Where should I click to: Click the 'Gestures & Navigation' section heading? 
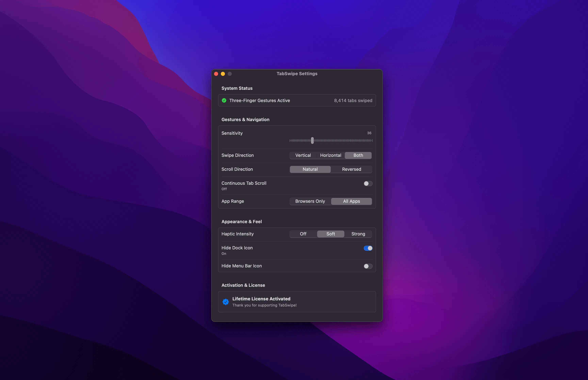pyautogui.click(x=245, y=120)
